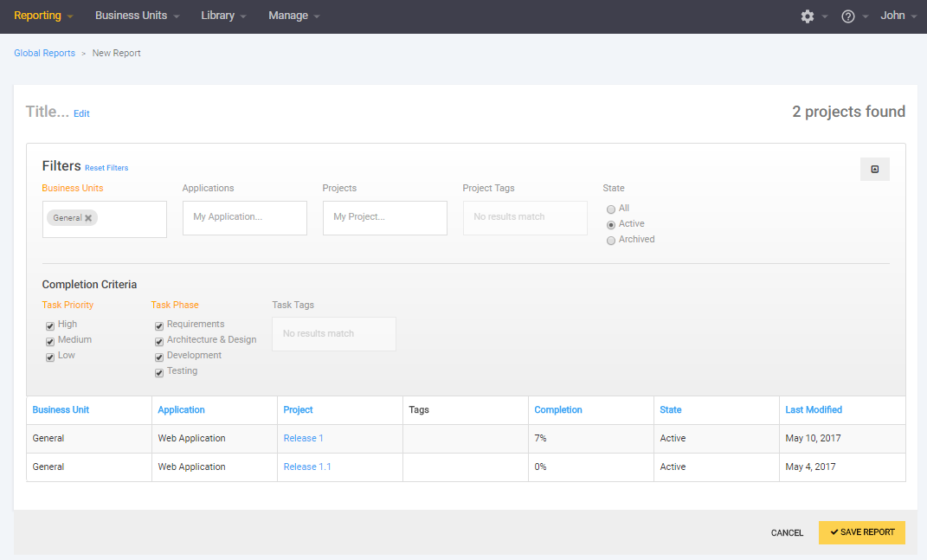Viewport: 927px width, 560px height.
Task: Open the John user menu
Action: (x=898, y=16)
